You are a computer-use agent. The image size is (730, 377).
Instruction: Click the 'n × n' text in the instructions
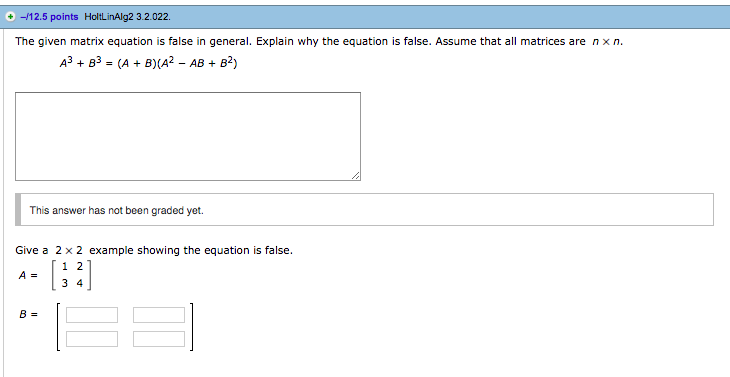coord(607,41)
